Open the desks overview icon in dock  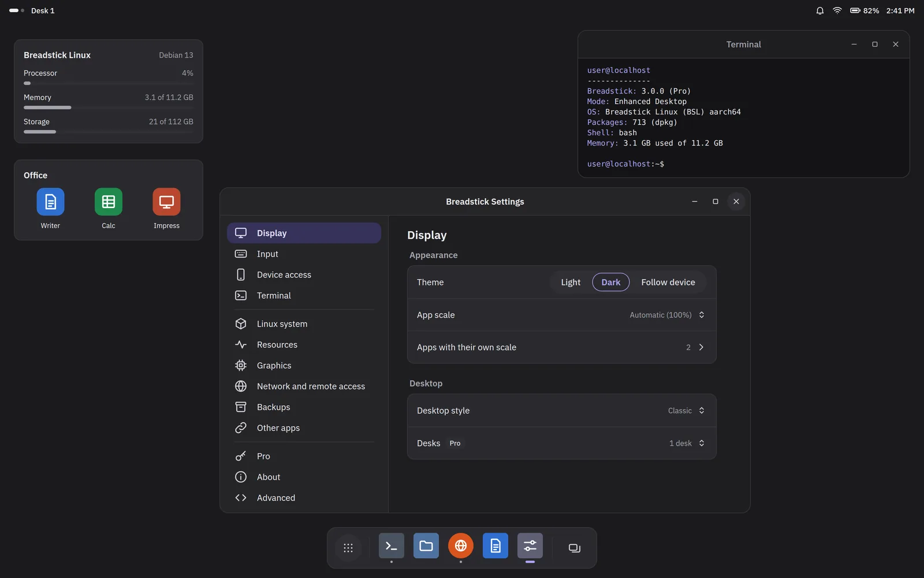pyautogui.click(x=574, y=548)
